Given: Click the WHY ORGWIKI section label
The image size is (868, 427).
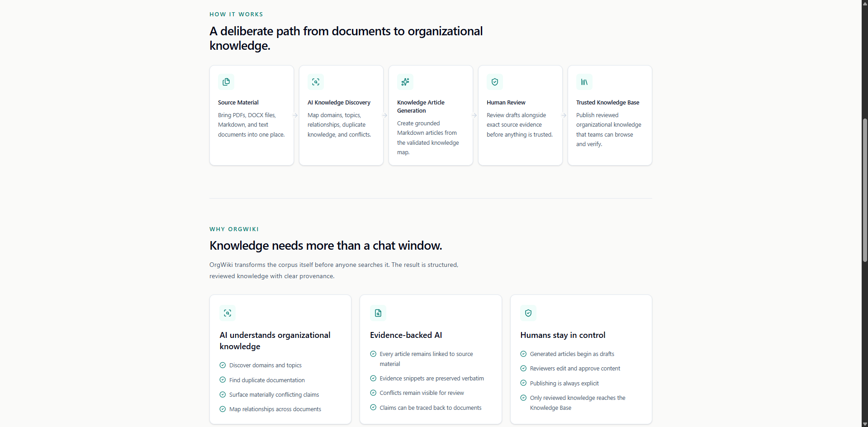Looking at the screenshot, I should 234,229.
